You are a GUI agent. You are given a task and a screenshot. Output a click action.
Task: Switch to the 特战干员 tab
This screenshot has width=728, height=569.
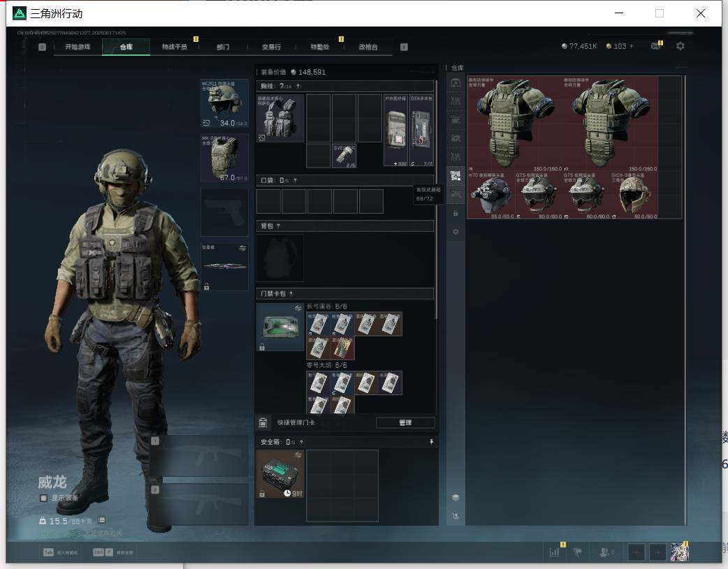[174, 47]
